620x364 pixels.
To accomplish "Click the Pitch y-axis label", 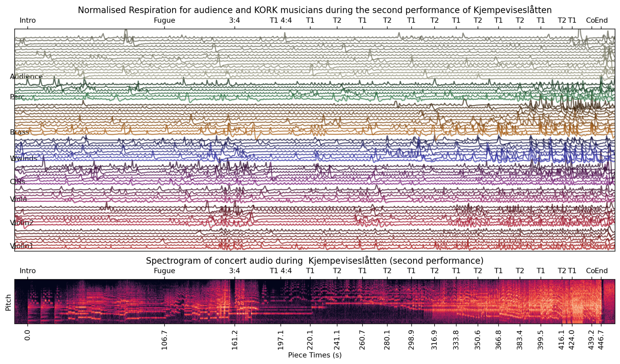I will tap(8, 302).
